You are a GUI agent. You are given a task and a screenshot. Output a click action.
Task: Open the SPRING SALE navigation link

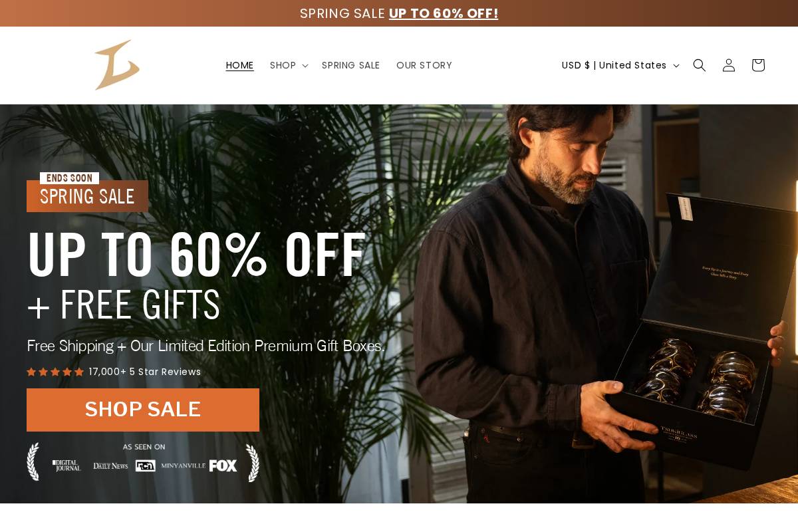[x=351, y=65]
